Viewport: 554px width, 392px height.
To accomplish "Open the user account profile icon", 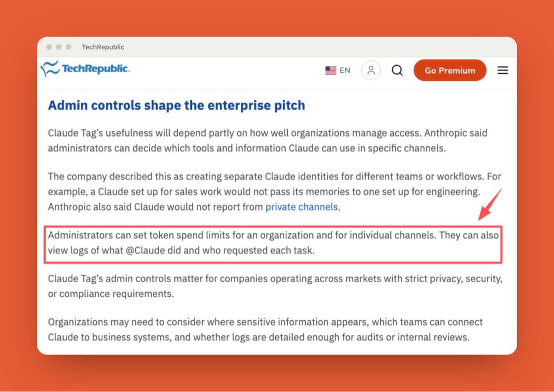I will pos(371,70).
